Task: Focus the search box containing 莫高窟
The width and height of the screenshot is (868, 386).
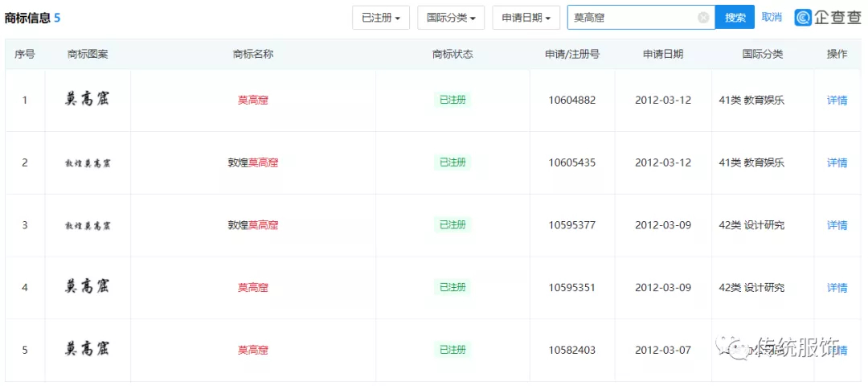Action: (631, 18)
